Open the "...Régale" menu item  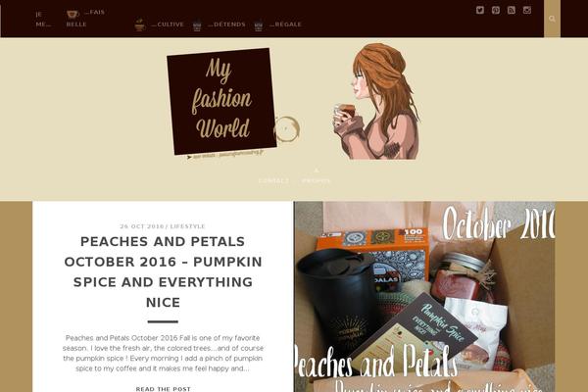[286, 24]
